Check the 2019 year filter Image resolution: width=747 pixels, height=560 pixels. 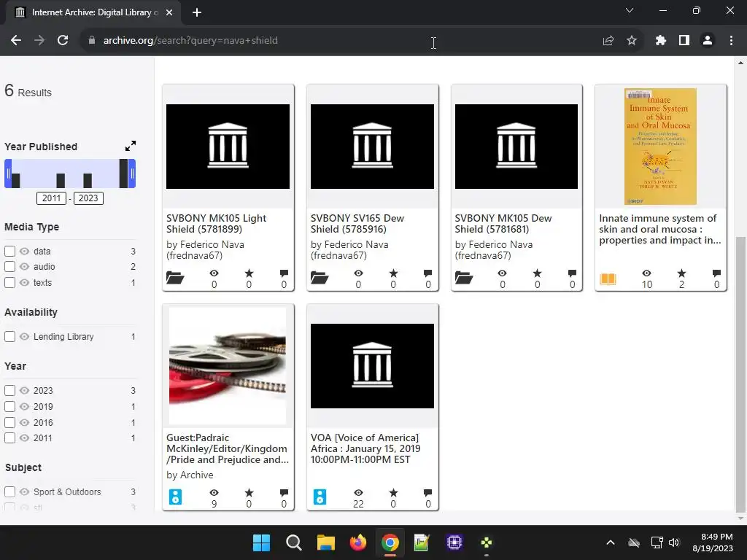(9, 407)
